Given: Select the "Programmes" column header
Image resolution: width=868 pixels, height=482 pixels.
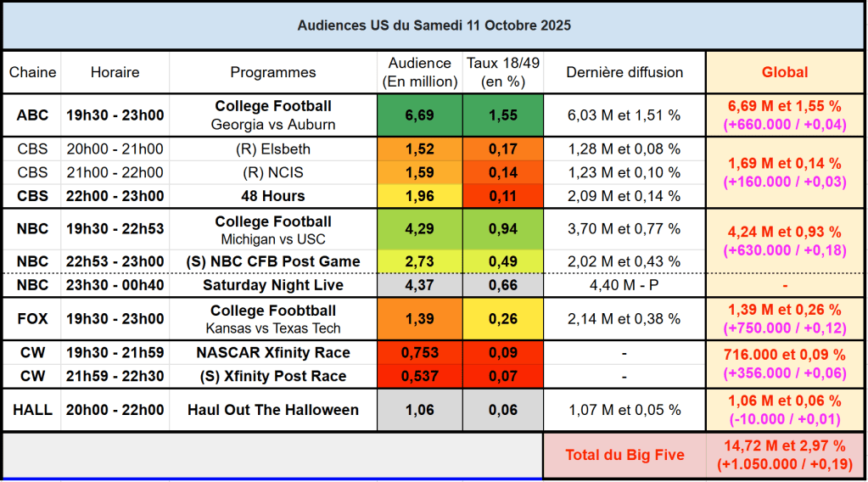Looking at the screenshot, I should [273, 73].
